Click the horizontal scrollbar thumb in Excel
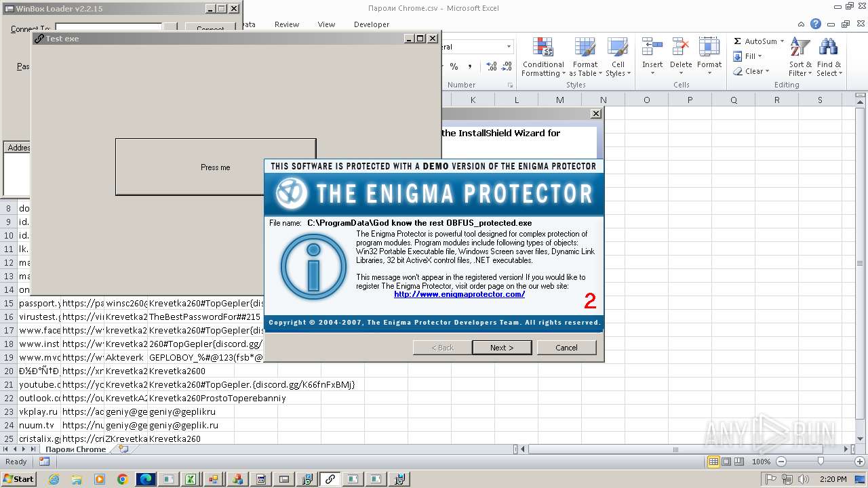Image resolution: width=868 pixels, height=488 pixels. (675, 449)
